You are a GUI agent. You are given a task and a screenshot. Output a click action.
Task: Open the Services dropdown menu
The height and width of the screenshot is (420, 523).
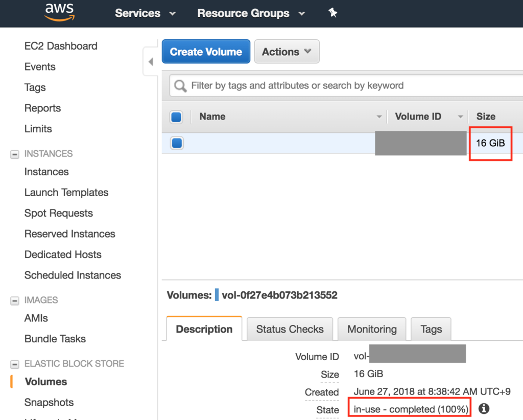point(145,13)
